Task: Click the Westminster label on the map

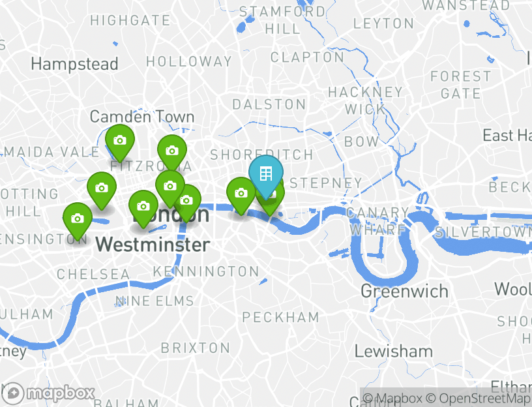Action: click(153, 245)
